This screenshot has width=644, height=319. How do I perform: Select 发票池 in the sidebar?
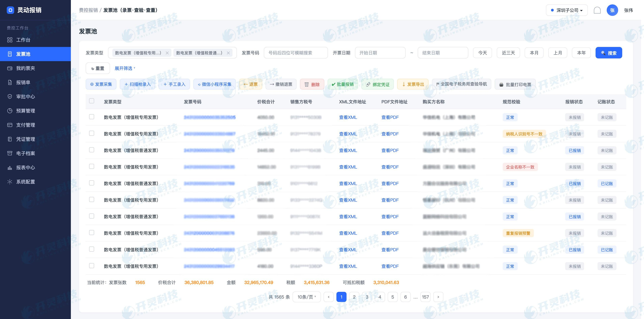[35, 54]
